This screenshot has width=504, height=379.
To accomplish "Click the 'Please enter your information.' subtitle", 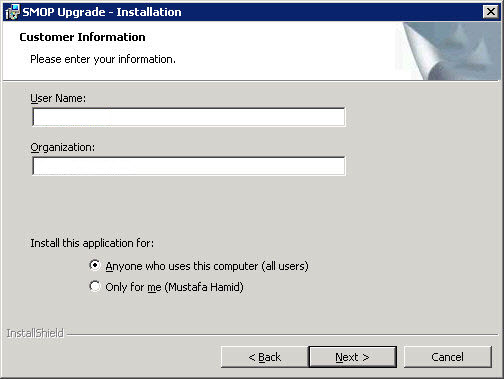I will [x=103, y=59].
